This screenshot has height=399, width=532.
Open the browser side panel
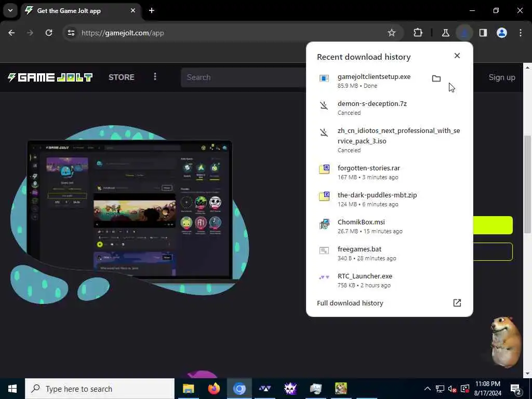(483, 33)
